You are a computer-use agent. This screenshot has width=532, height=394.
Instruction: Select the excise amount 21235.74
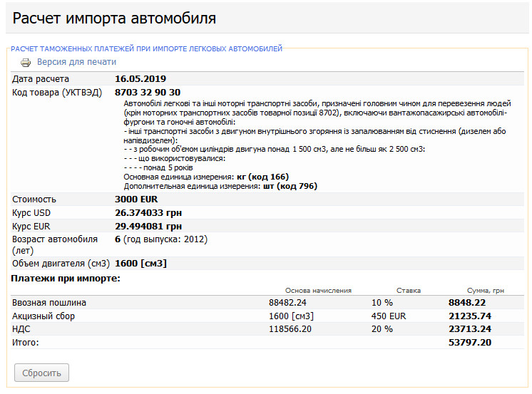tap(470, 316)
